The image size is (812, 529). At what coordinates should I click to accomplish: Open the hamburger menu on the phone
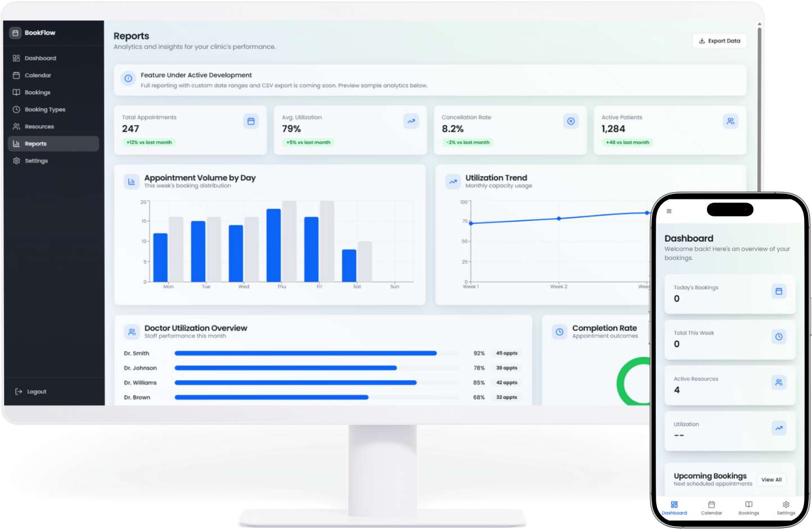click(669, 211)
